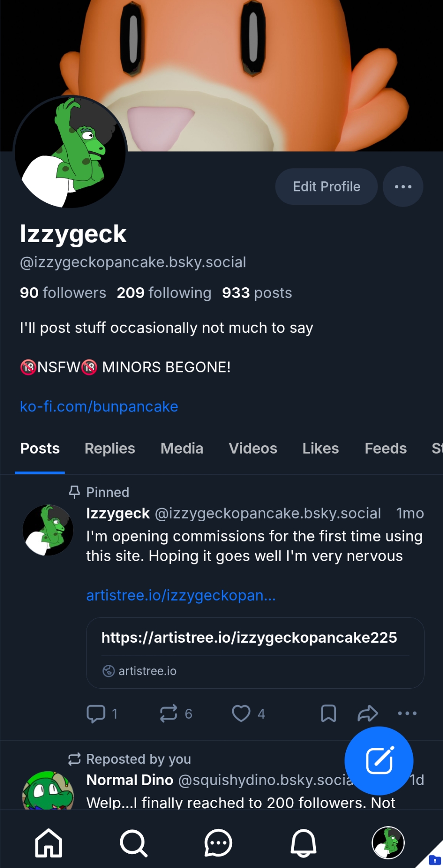
Task: View the 209 following list
Action: tap(164, 293)
